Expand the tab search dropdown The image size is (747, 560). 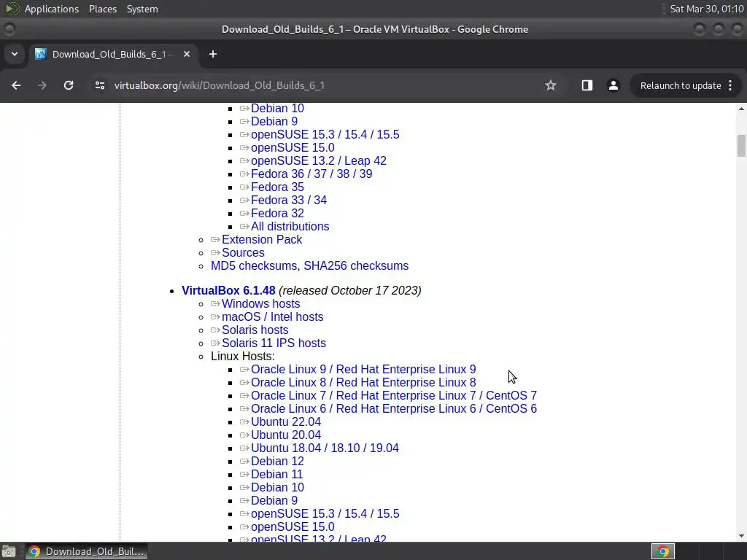(15, 54)
